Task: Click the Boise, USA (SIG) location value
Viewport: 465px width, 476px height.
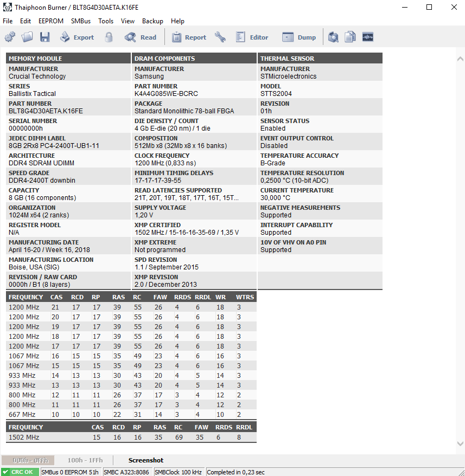Action: point(34,267)
